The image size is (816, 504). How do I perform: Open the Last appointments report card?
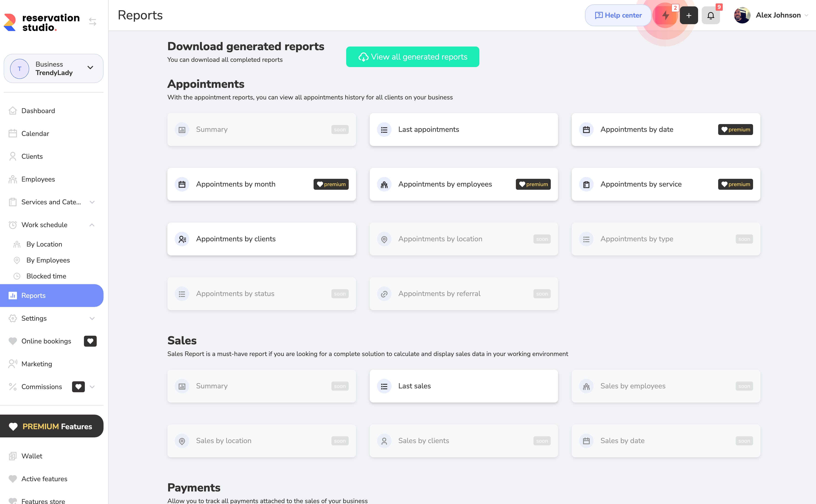(x=463, y=129)
